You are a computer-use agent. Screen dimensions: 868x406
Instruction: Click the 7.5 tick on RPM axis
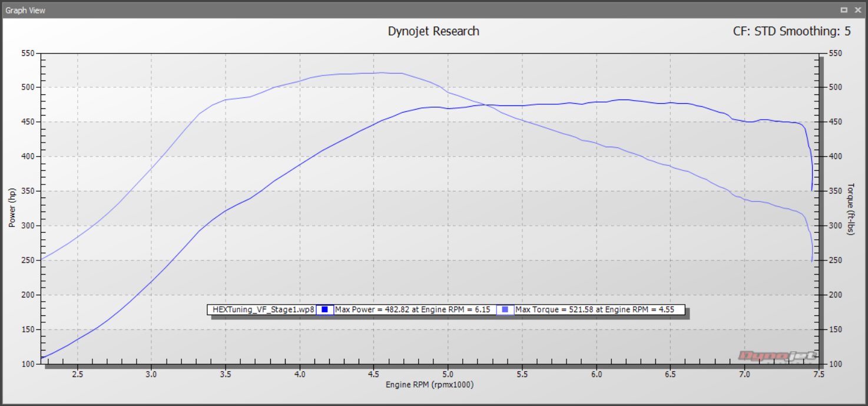coord(819,374)
